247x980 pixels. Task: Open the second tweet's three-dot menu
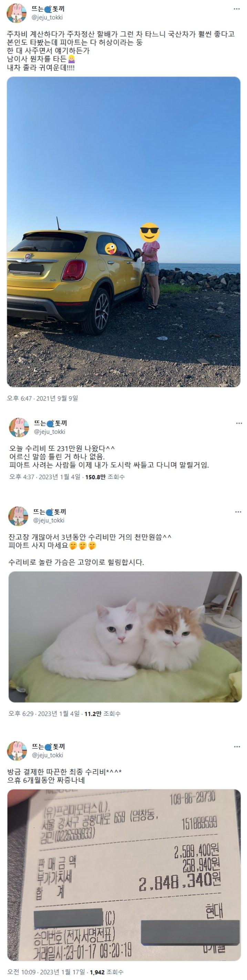239,423
